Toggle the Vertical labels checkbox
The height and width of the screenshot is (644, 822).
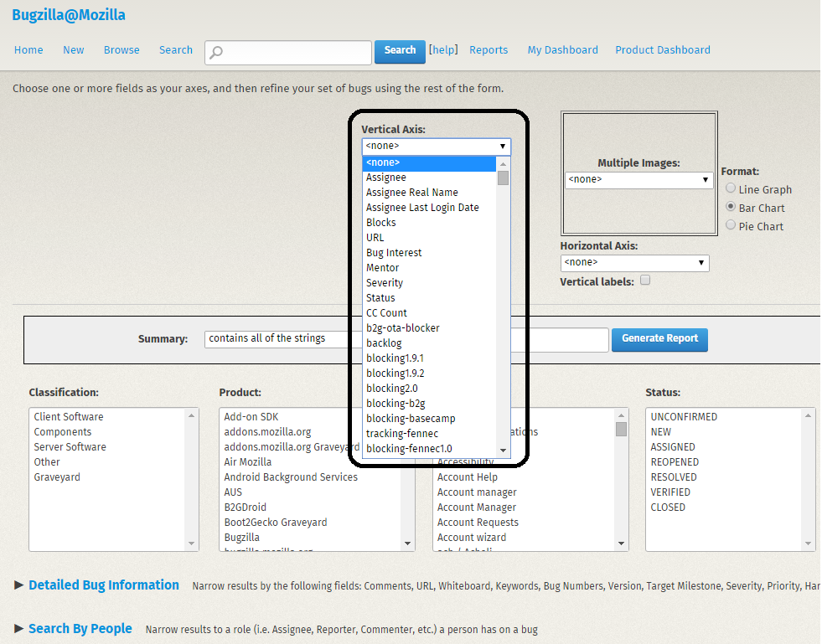click(645, 280)
